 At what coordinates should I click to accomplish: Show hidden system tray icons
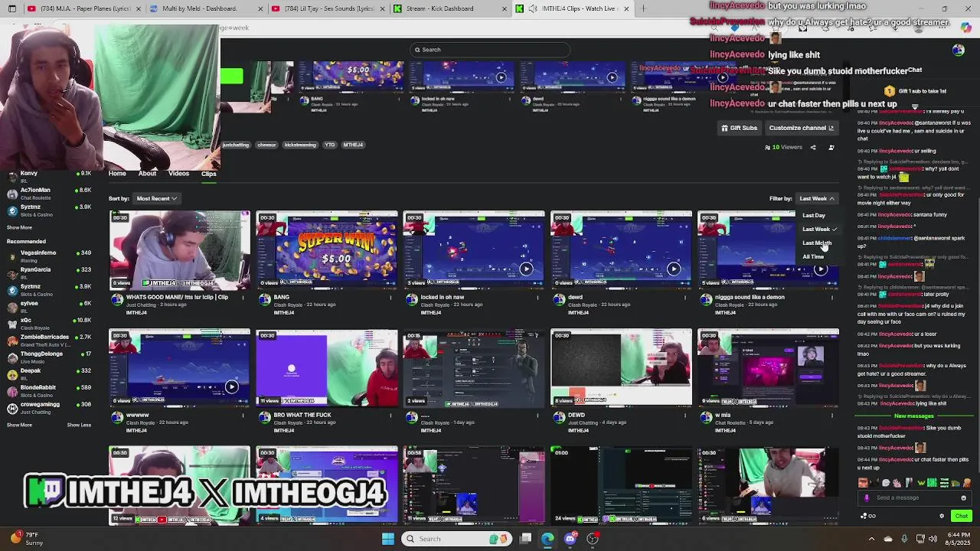(x=871, y=539)
